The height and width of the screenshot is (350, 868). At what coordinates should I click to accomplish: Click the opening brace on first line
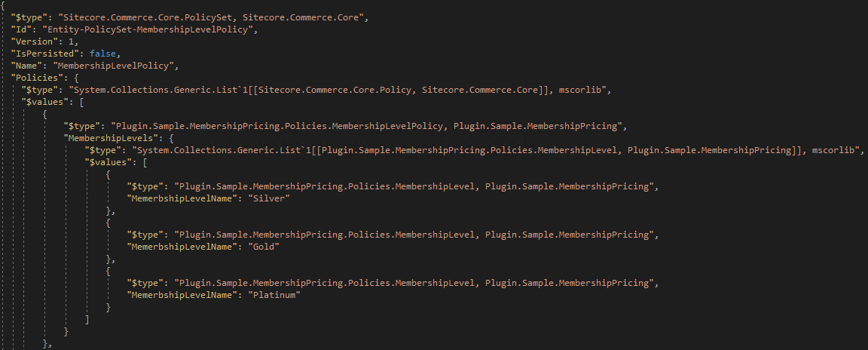3,6
